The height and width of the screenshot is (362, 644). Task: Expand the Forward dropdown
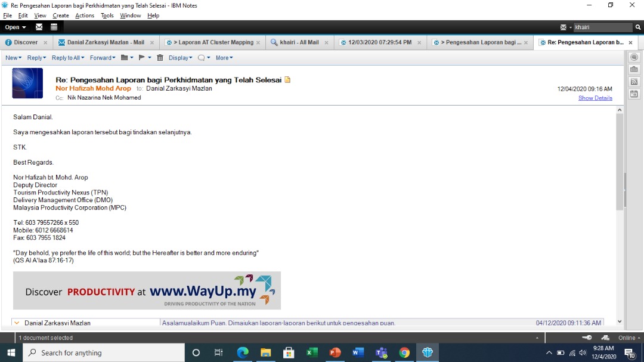[102, 58]
